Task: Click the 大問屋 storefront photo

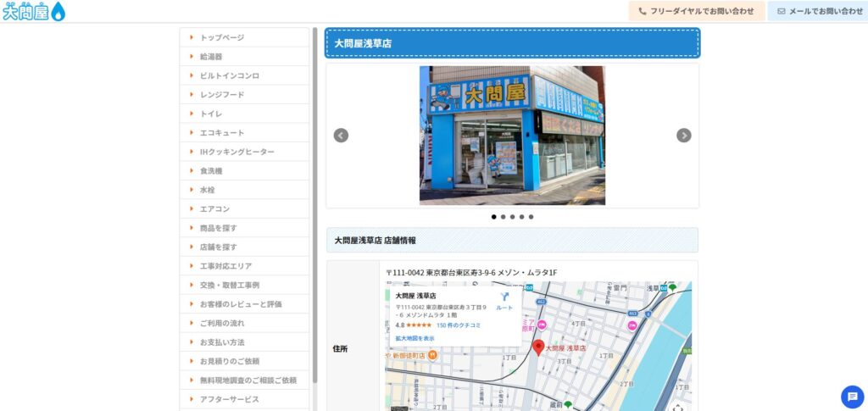Action: coord(512,136)
